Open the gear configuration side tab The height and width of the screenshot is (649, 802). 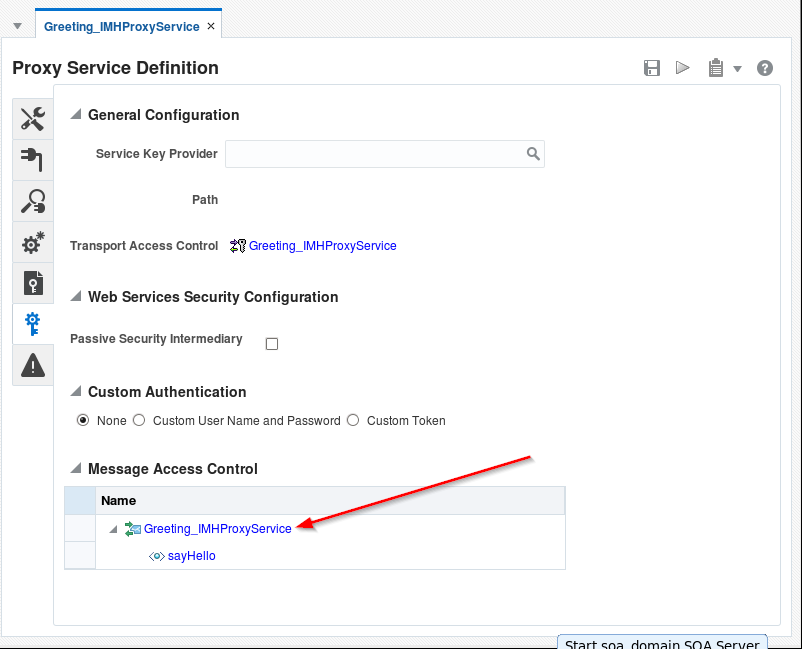click(x=32, y=242)
